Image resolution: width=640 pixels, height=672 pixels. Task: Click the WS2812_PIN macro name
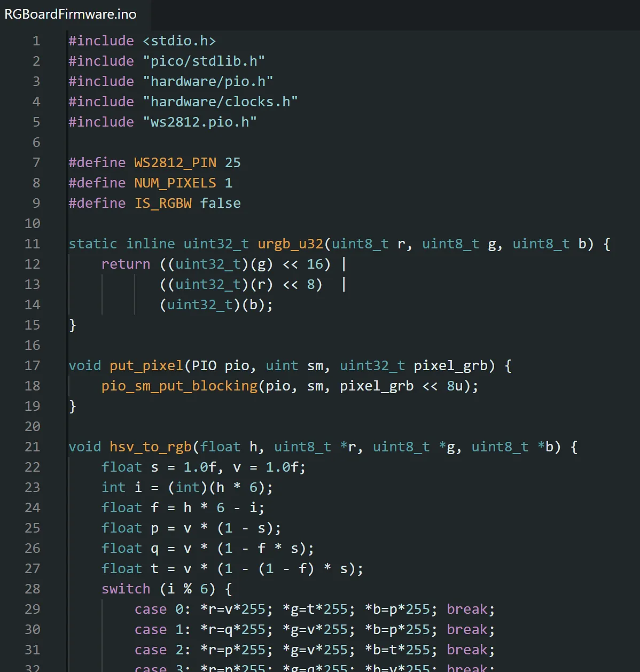pyautogui.click(x=175, y=163)
